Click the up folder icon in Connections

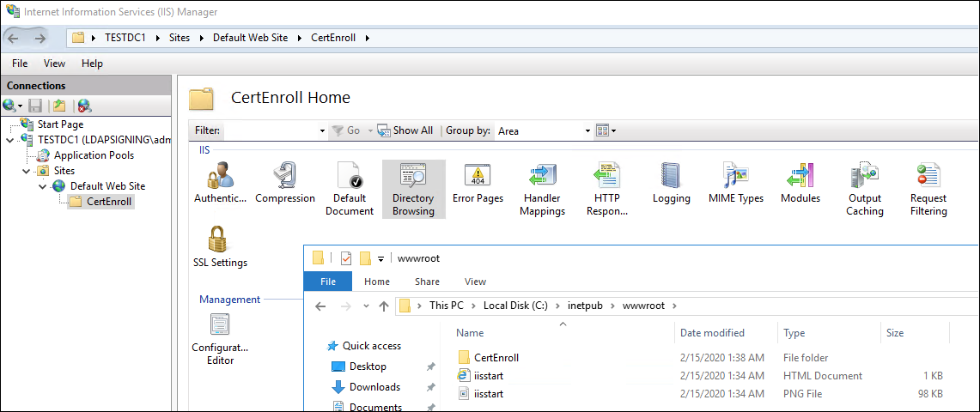(58, 106)
